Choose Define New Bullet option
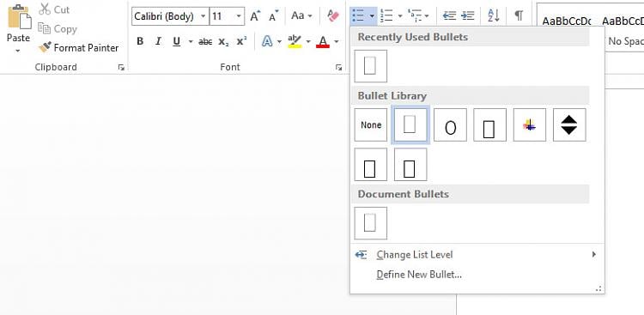The width and height of the screenshot is (644, 315). tap(419, 275)
